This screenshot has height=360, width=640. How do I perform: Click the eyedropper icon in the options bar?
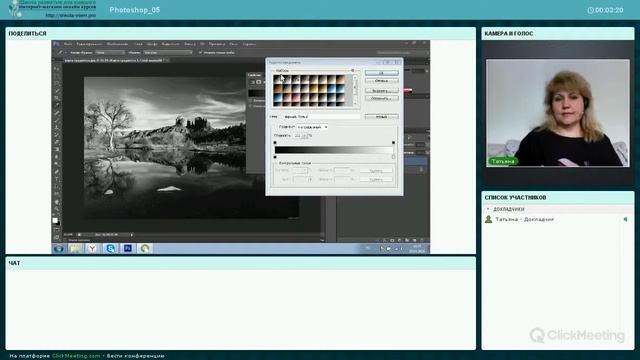(60, 53)
